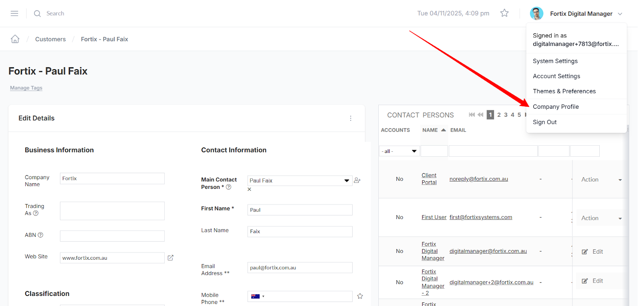Screen dimensions: 644x306
Task: Open Fortix Digital Manager - 2 contact link
Action: (x=433, y=282)
